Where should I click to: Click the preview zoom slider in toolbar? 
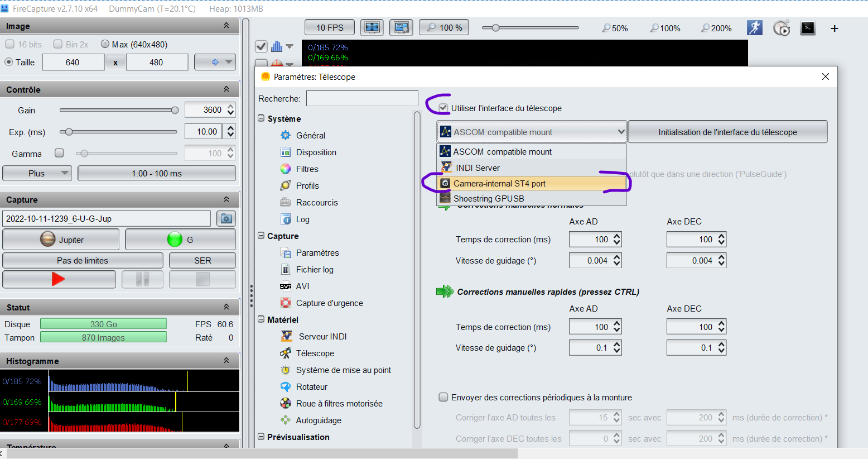[x=531, y=27]
